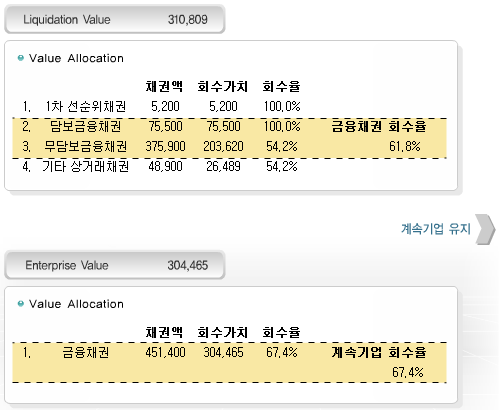The image size is (499, 410).
Task: Select the Liquidation Value header
Action: (115, 19)
